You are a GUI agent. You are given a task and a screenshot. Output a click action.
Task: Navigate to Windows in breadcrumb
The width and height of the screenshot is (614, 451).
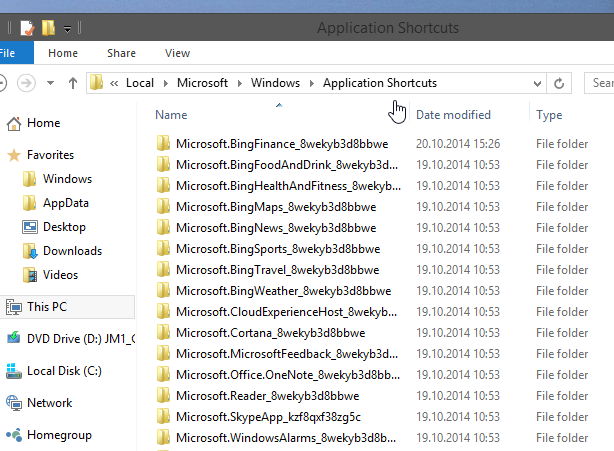tap(275, 83)
